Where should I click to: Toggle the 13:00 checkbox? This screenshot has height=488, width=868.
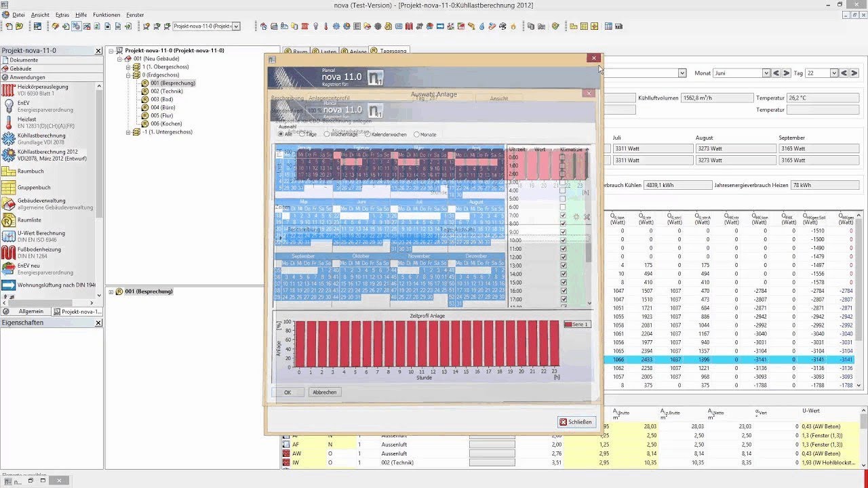click(x=563, y=266)
